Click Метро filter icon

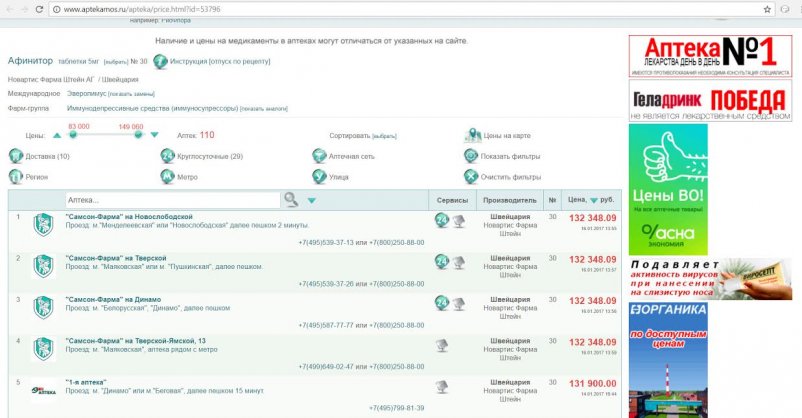(x=168, y=177)
